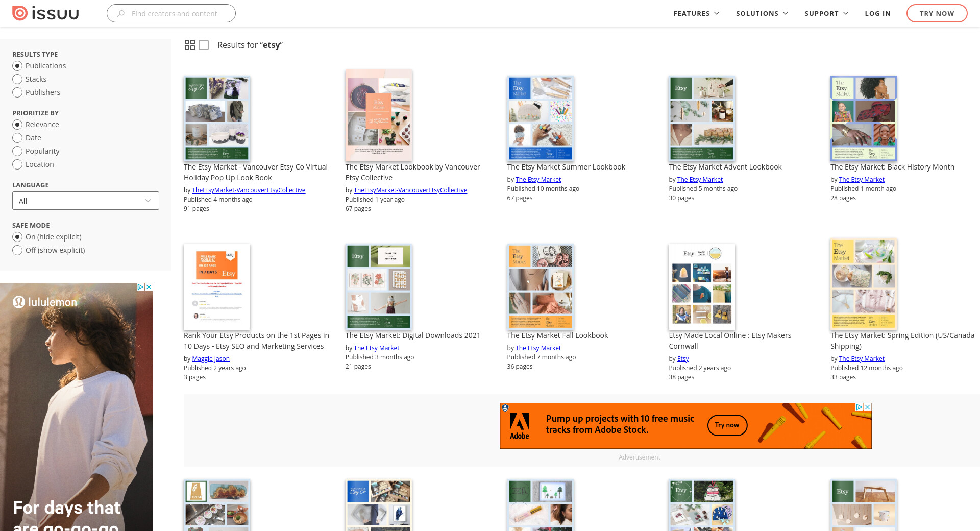Expand the Features menu
This screenshot has width=980, height=531.
click(696, 13)
